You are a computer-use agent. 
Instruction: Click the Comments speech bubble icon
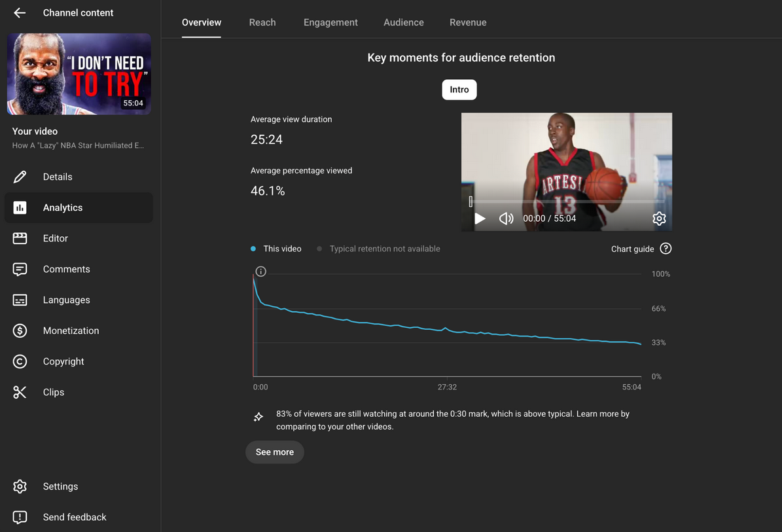pyautogui.click(x=20, y=269)
